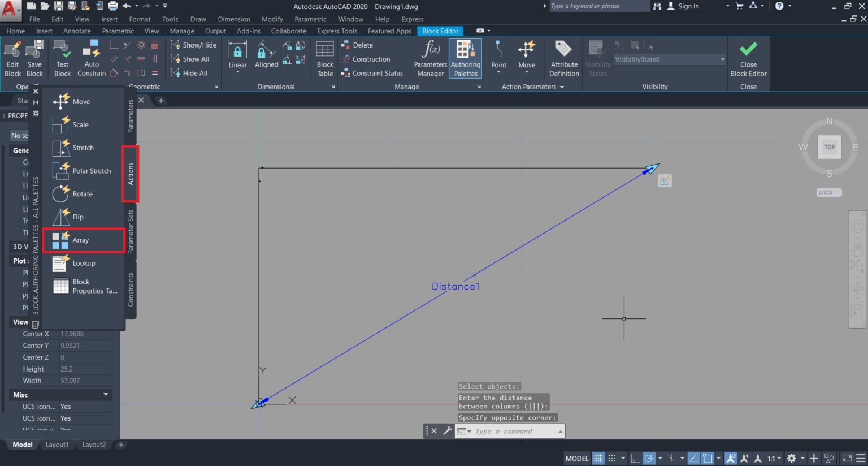Viewport: 868px width, 466px height.
Task: Click the Lookup action icon
Action: click(x=60, y=264)
